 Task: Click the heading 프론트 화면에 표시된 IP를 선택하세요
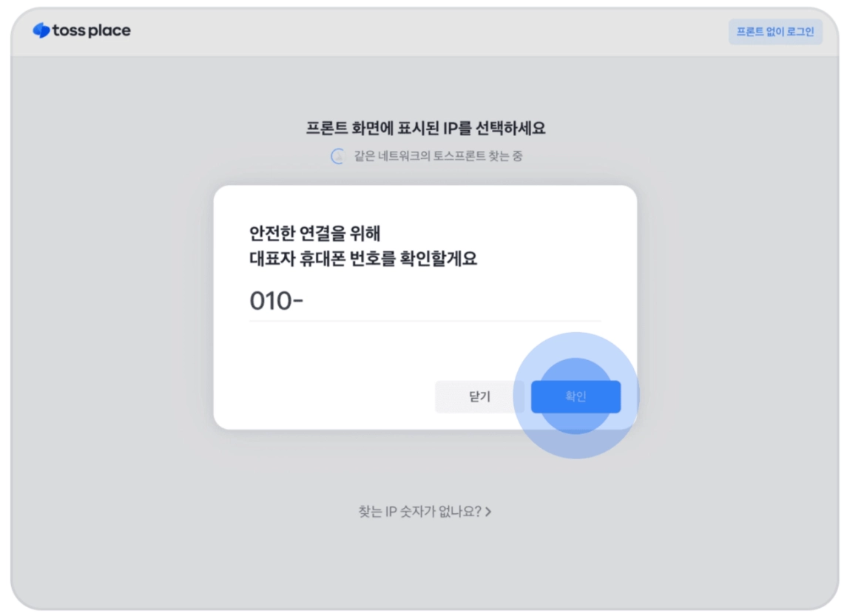point(425,129)
